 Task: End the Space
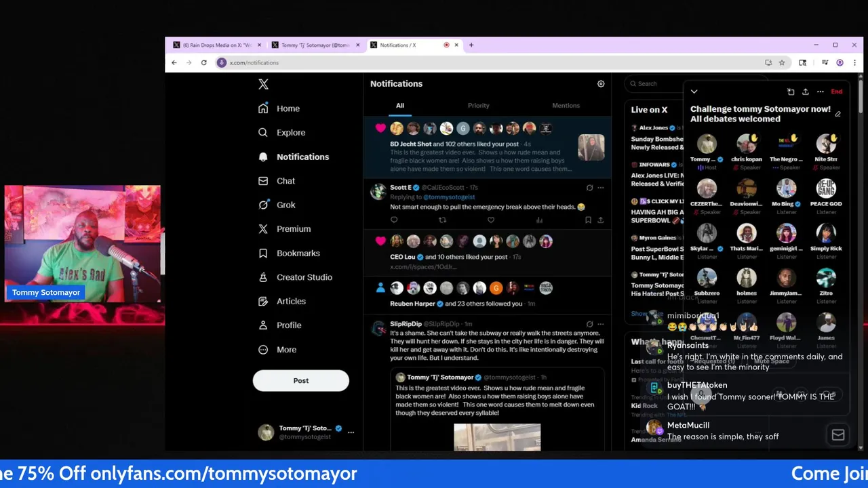837,91
